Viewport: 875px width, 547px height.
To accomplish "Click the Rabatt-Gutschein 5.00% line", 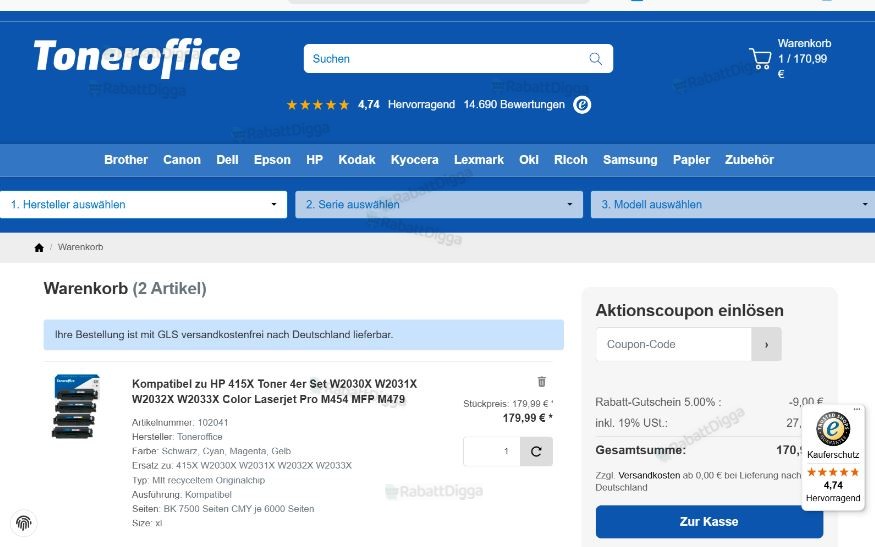I will click(x=709, y=402).
